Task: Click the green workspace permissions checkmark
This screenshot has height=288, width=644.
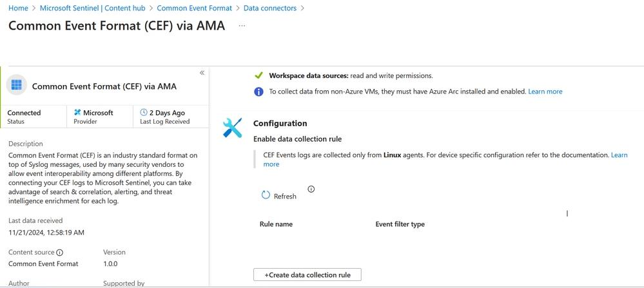Action: pos(259,75)
